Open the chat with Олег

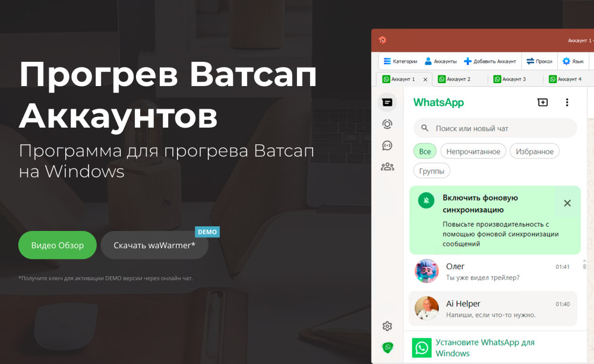pyautogui.click(x=494, y=271)
